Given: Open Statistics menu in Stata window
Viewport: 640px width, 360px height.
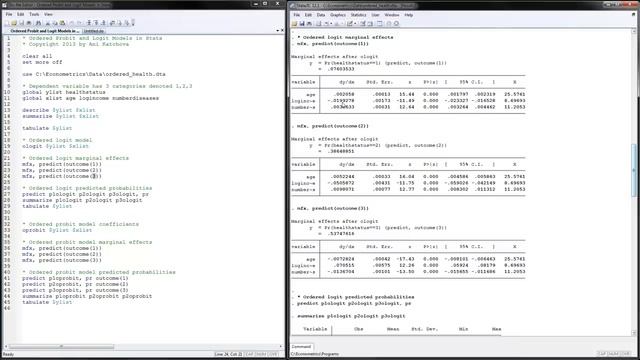Looking at the screenshot, I should click(358, 15).
